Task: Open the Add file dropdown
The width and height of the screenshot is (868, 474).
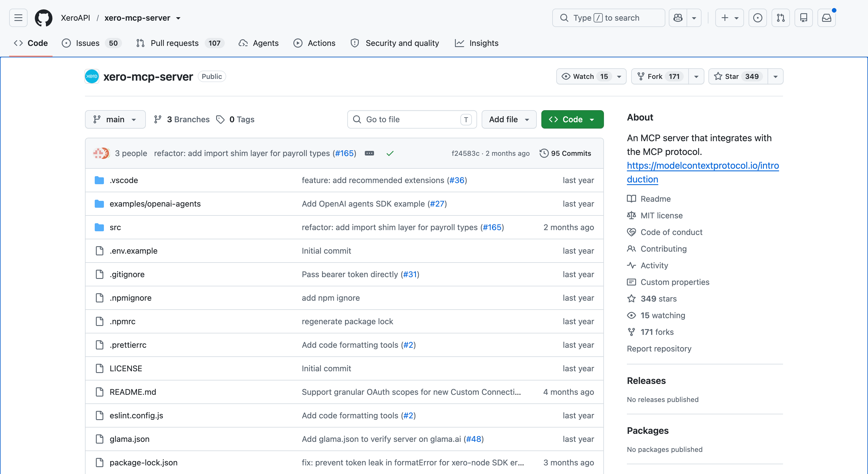Action: point(509,119)
